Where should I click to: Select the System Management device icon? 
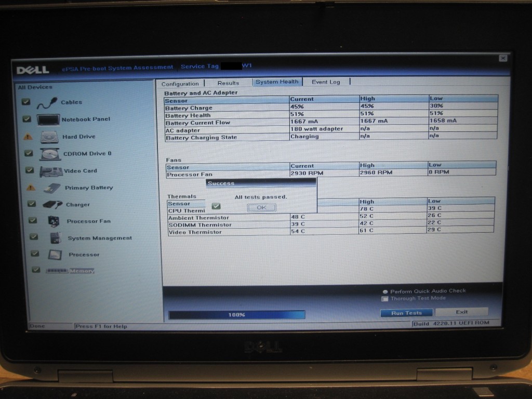coord(55,238)
